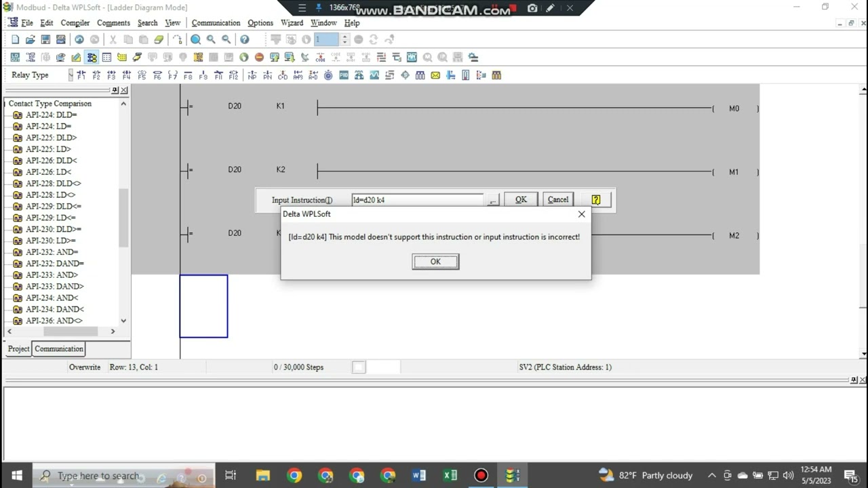Click the PN falling pulse icon
868x488 pixels.
[267, 75]
